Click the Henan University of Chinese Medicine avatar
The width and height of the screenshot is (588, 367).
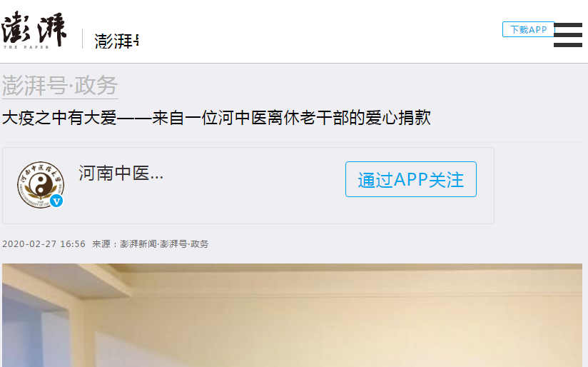click(41, 185)
